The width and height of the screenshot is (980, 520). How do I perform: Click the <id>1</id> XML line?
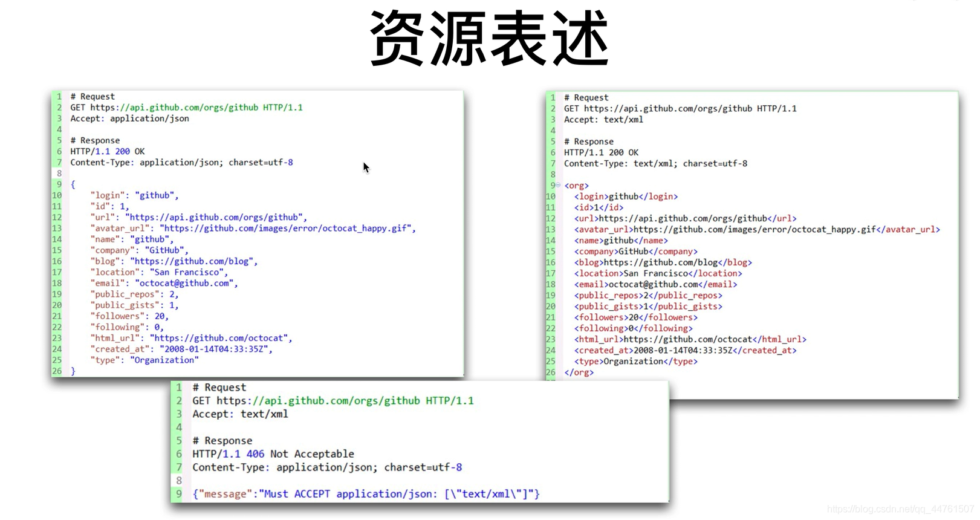pyautogui.click(x=599, y=207)
